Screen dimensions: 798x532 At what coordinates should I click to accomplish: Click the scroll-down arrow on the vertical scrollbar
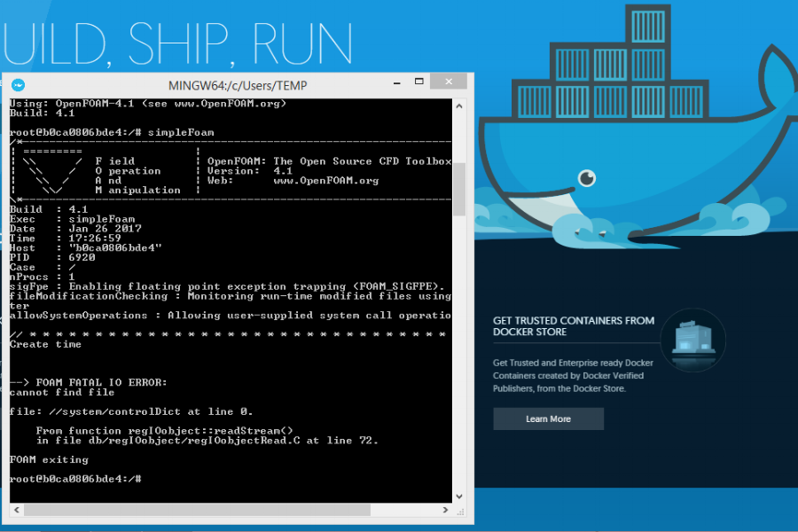tap(459, 494)
